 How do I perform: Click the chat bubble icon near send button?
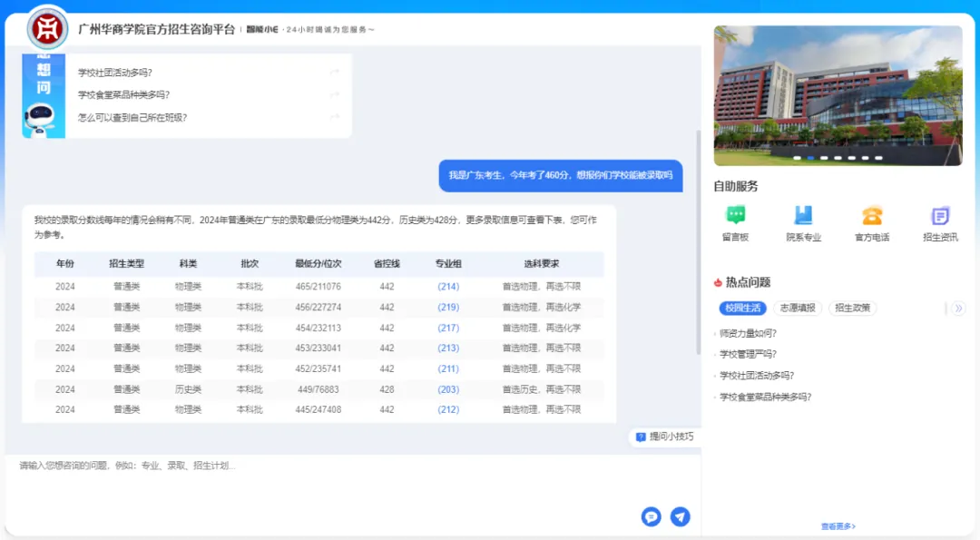[x=651, y=516]
